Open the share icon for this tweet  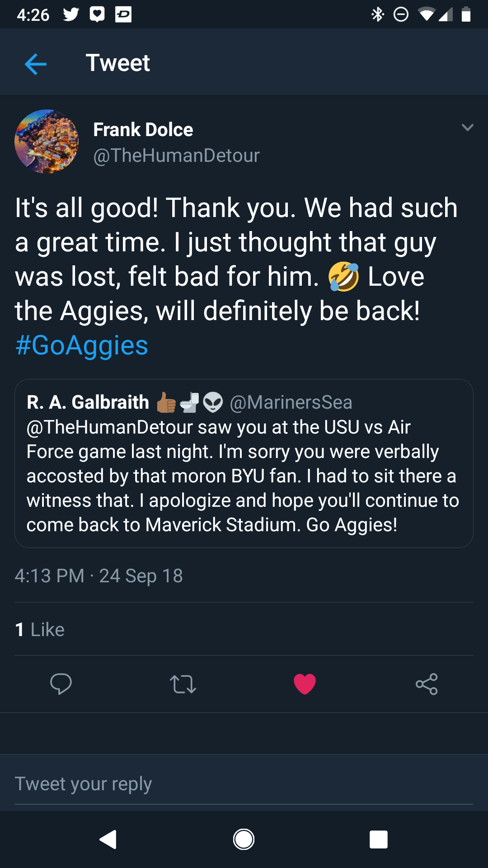tap(427, 684)
